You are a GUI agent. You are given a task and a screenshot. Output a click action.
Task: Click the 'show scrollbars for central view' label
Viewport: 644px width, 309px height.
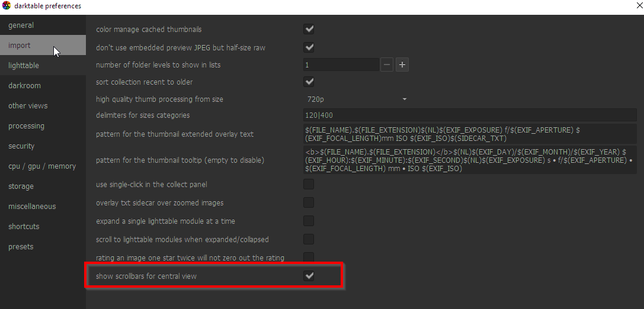146,276
